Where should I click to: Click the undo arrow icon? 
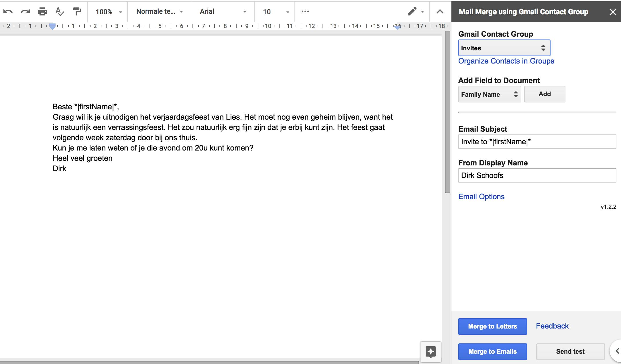(x=8, y=11)
